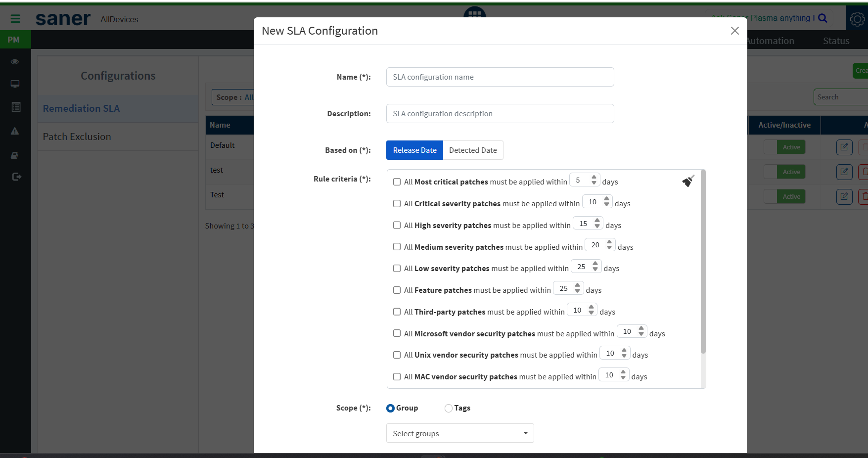
Task: Increase the Critical severity days stepper
Action: [606, 199]
